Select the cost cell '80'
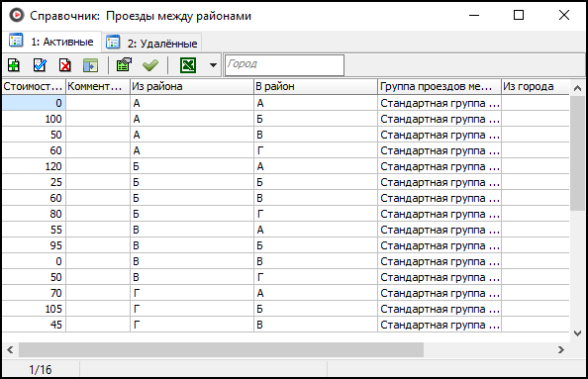 [x=34, y=214]
